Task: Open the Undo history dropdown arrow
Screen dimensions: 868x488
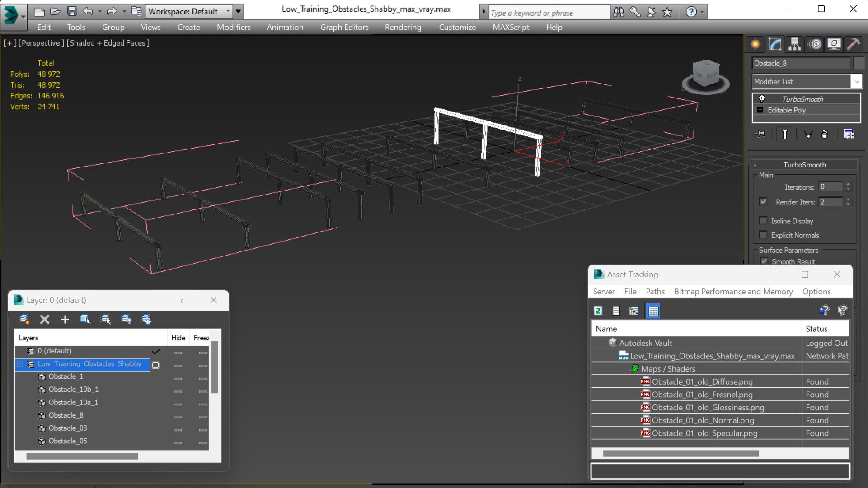Action: tap(100, 11)
